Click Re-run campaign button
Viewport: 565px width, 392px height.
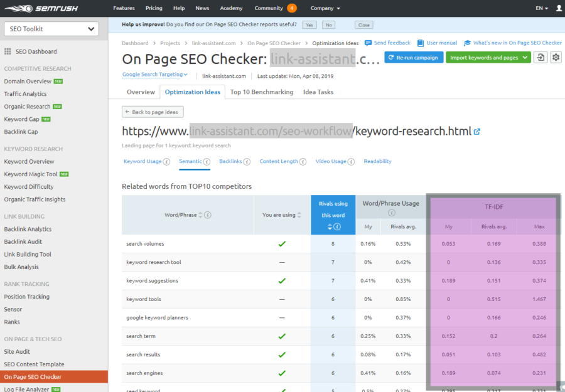click(414, 57)
